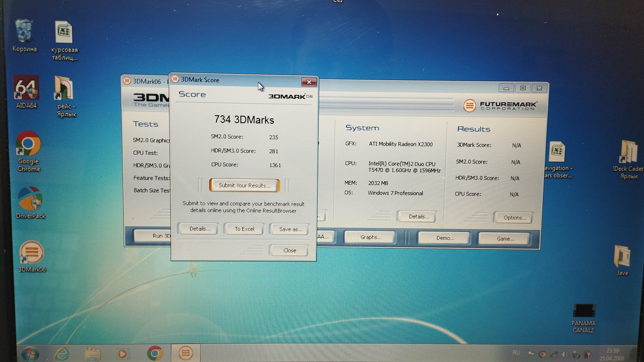
Task: Click the Windows Start button
Action: click(x=30, y=354)
